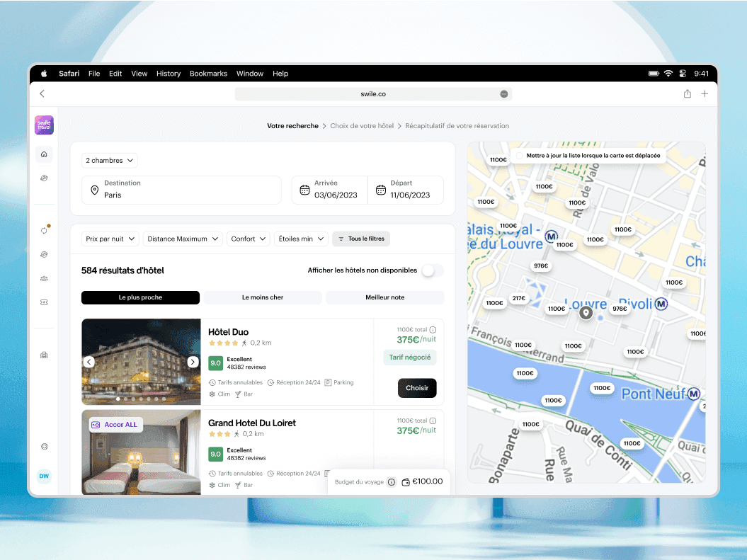Click info icon beside Budget du voyage
This screenshot has height=560, width=747.
click(x=391, y=482)
